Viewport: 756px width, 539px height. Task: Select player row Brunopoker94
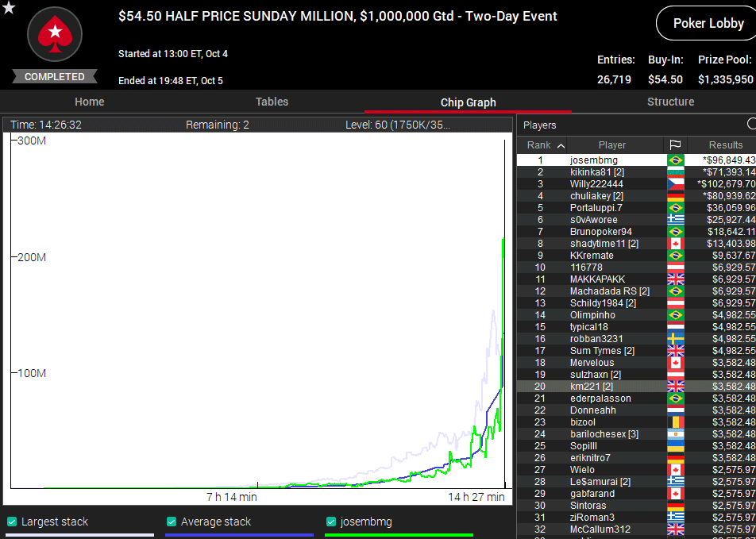(636, 232)
